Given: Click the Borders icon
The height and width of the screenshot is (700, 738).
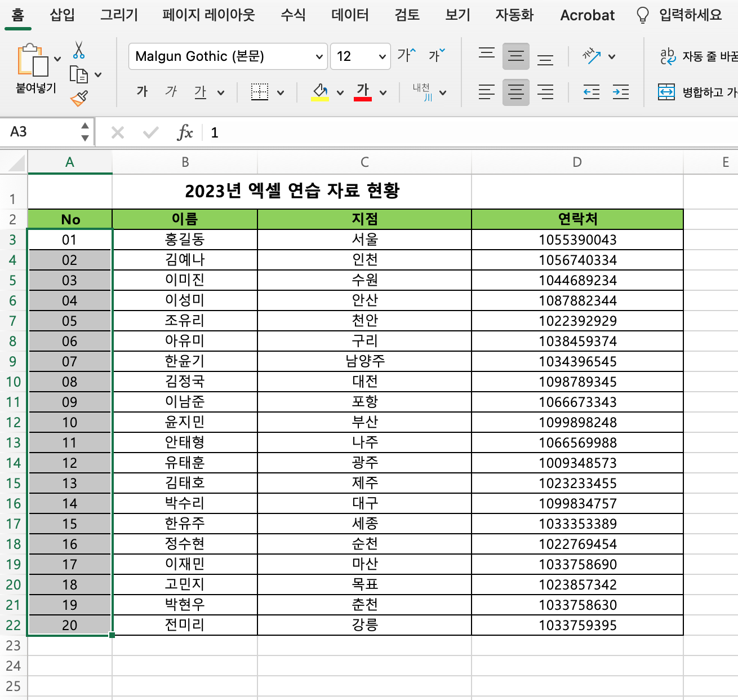Looking at the screenshot, I should click(x=260, y=92).
